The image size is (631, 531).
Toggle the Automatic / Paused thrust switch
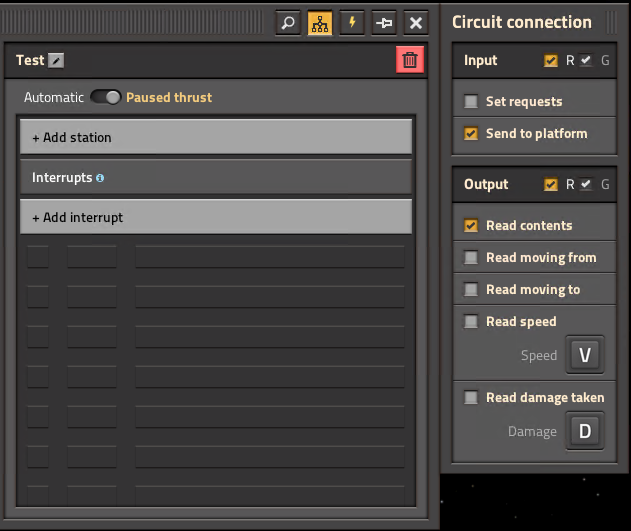[105, 97]
